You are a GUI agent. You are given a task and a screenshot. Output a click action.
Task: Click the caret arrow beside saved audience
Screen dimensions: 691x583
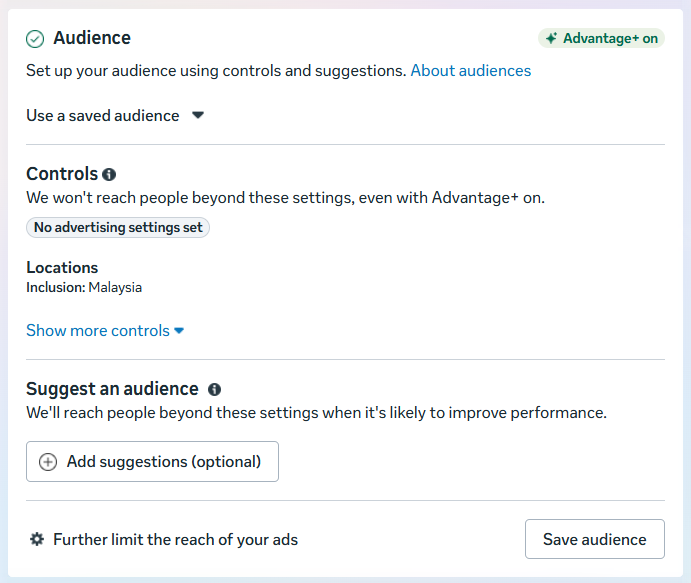tap(198, 115)
